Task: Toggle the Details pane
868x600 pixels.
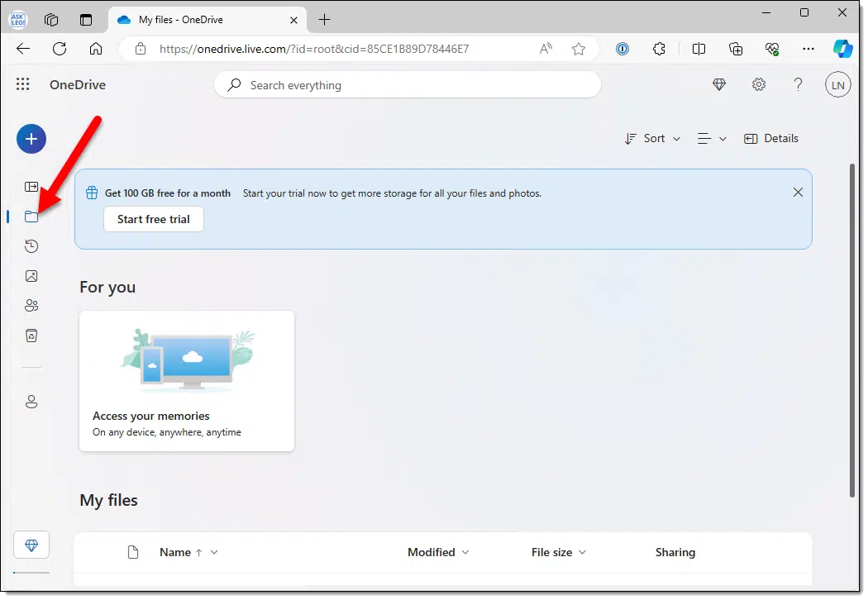Action: pos(771,138)
